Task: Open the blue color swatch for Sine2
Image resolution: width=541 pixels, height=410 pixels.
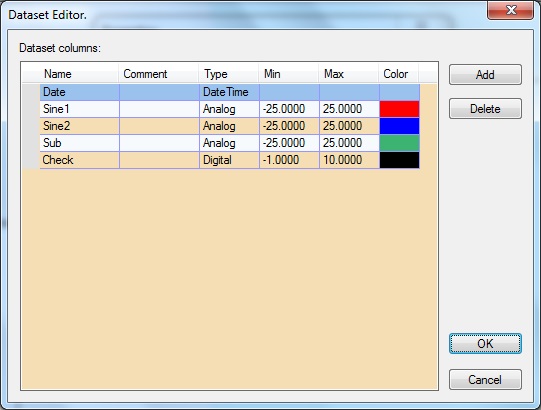Action: (400, 126)
